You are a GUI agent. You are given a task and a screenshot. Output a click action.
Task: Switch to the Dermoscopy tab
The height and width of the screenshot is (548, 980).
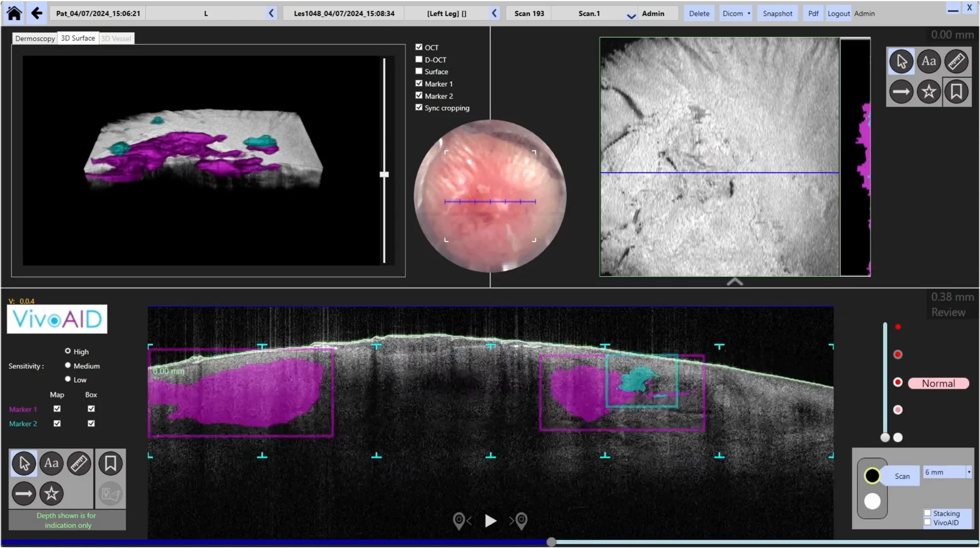coord(35,38)
